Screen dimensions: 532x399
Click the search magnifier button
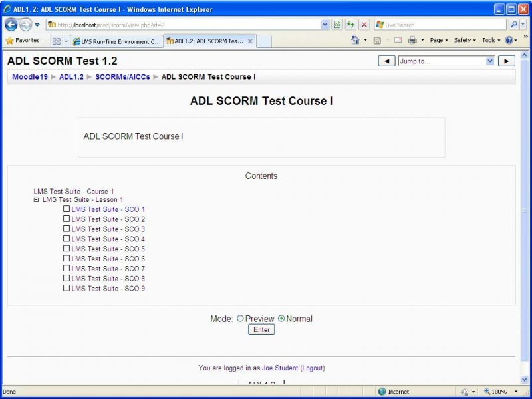click(514, 25)
